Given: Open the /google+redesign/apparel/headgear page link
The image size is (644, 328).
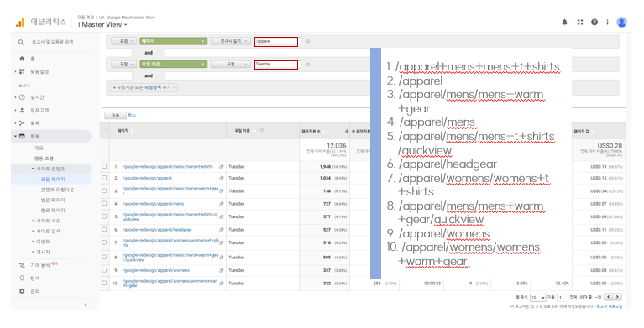Looking at the screenshot, I should tap(156, 230).
